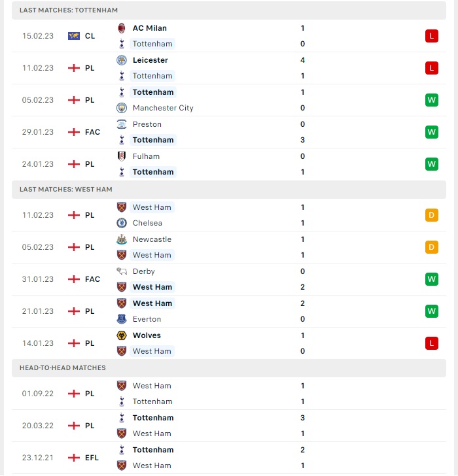Click the Preston club crest icon
Viewport: 458px width, 476px height.
pyautogui.click(x=122, y=124)
